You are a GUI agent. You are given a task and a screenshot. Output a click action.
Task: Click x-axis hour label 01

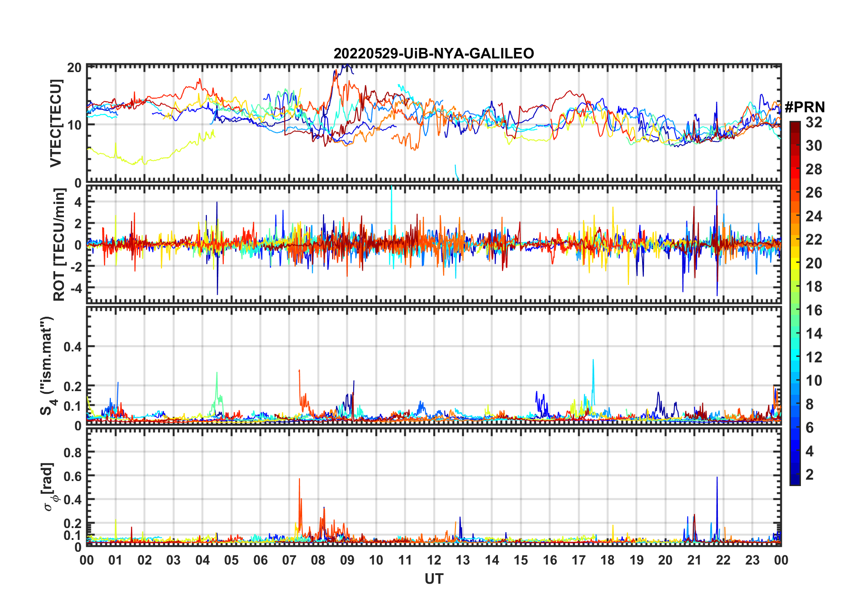click(x=115, y=560)
